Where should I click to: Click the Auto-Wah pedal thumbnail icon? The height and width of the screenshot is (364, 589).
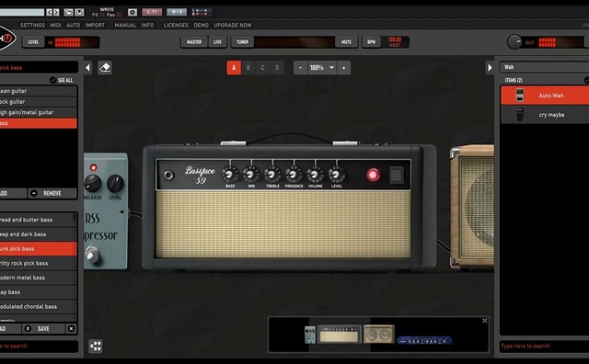(x=519, y=96)
